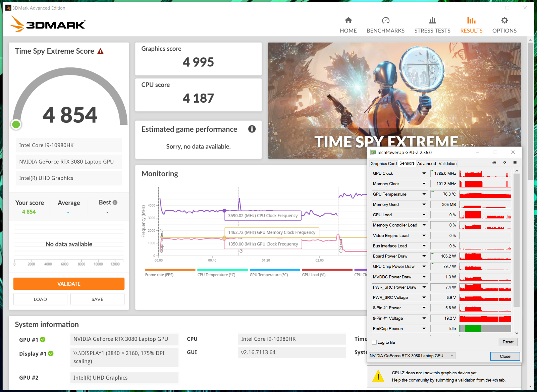The width and height of the screenshot is (537, 392).
Task: Click the GPU-Z title bar app icon
Action: tap(373, 152)
